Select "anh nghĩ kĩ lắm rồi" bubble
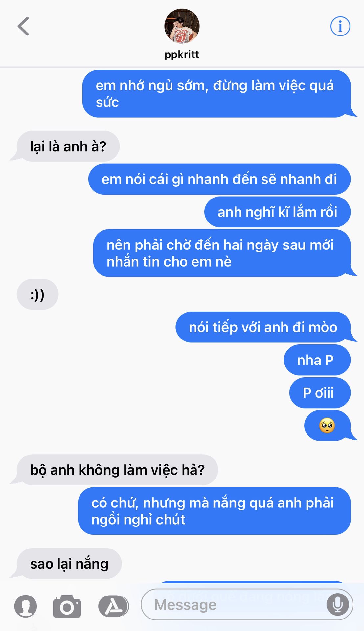364x631 pixels. pos(277,212)
